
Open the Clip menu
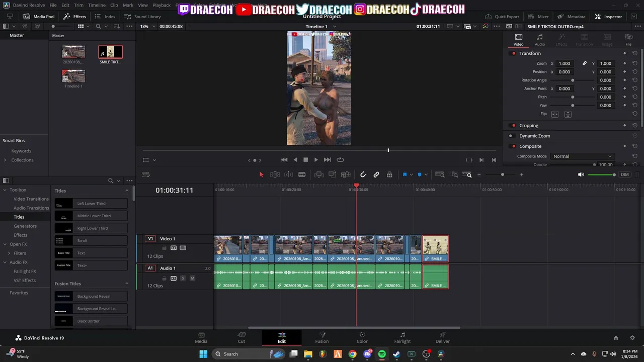click(x=114, y=5)
